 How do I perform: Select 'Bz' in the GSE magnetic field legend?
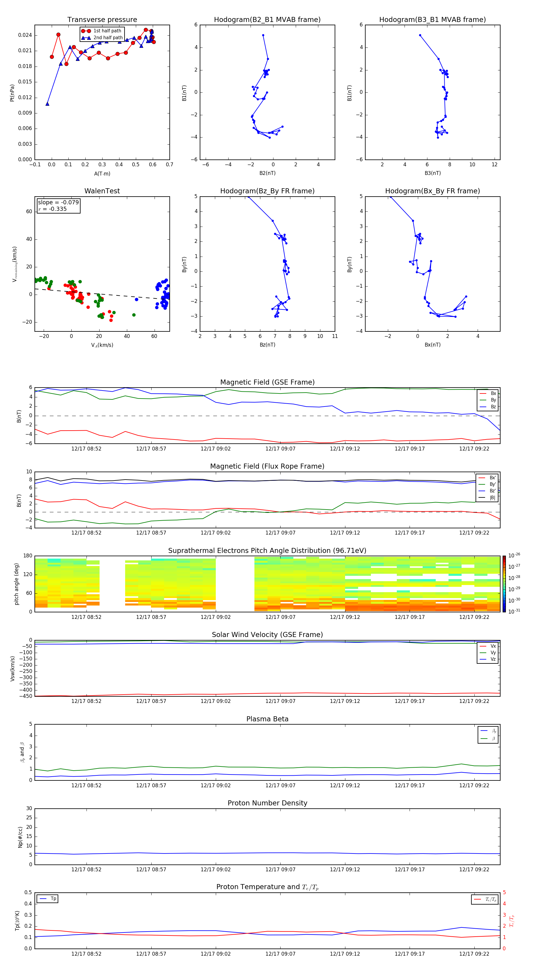tap(488, 407)
